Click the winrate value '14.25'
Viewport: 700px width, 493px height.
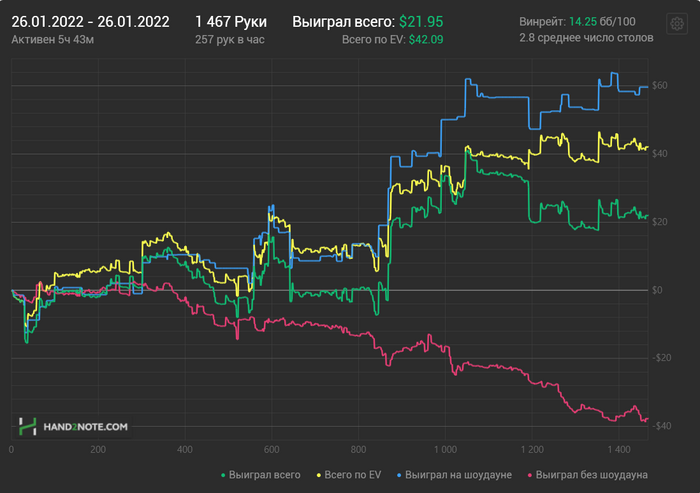click(583, 21)
